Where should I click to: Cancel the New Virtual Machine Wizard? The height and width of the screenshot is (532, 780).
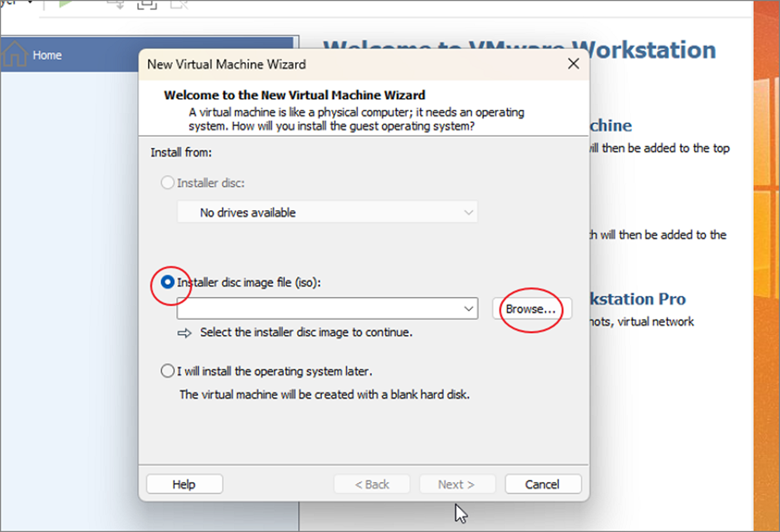tap(543, 485)
